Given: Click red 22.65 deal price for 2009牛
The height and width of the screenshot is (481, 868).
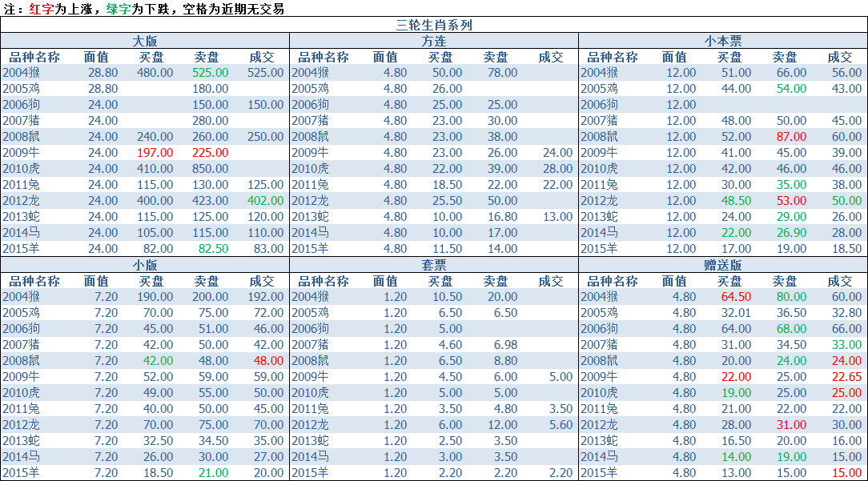Looking at the screenshot, I should (x=847, y=377).
